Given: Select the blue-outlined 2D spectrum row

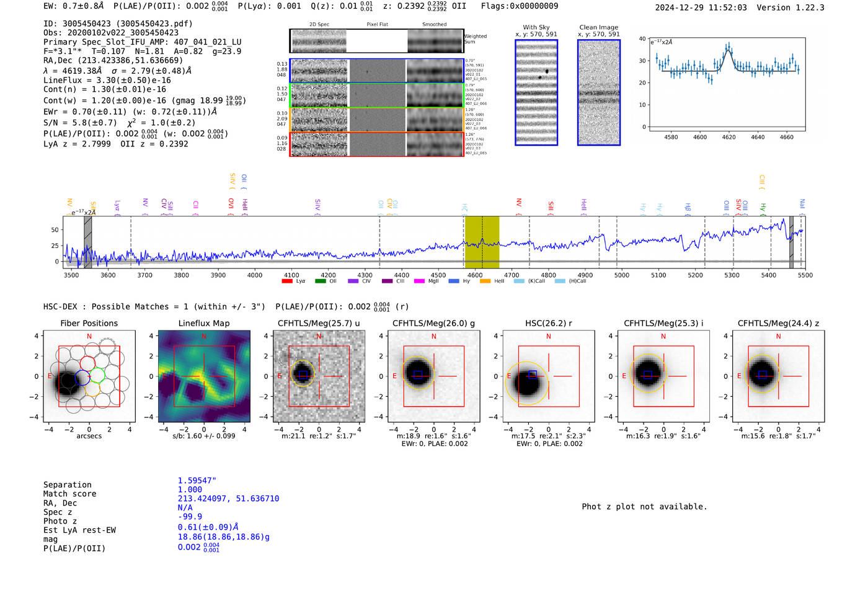Looking at the screenshot, I should click(376, 71).
